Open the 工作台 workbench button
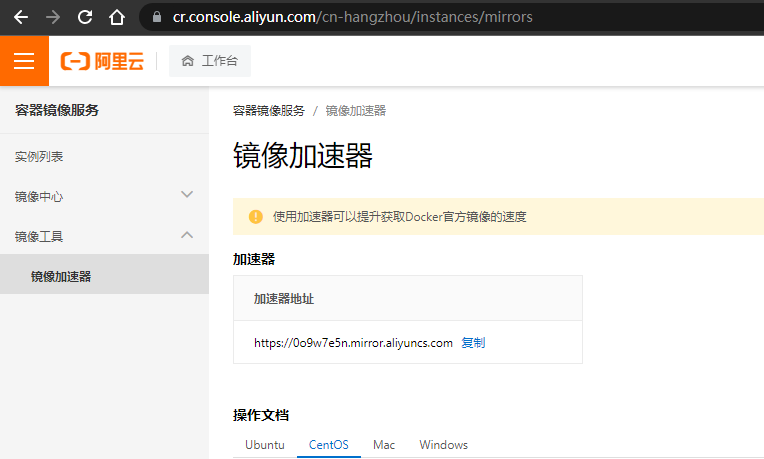 pos(210,61)
